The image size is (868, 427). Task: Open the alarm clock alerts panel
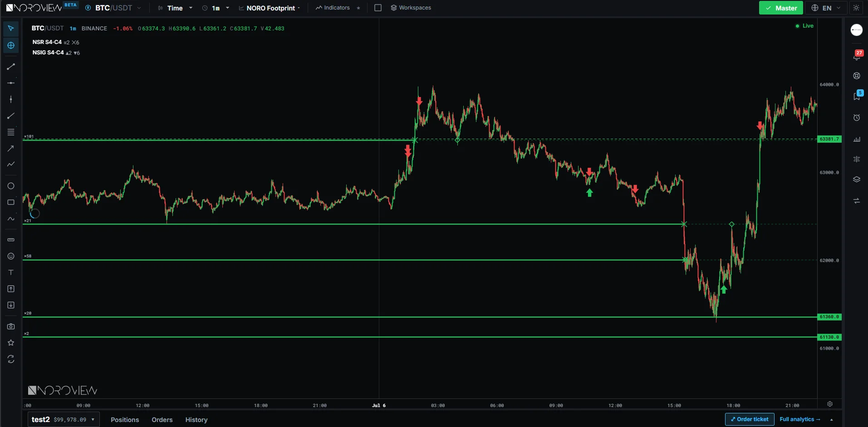coord(857,118)
